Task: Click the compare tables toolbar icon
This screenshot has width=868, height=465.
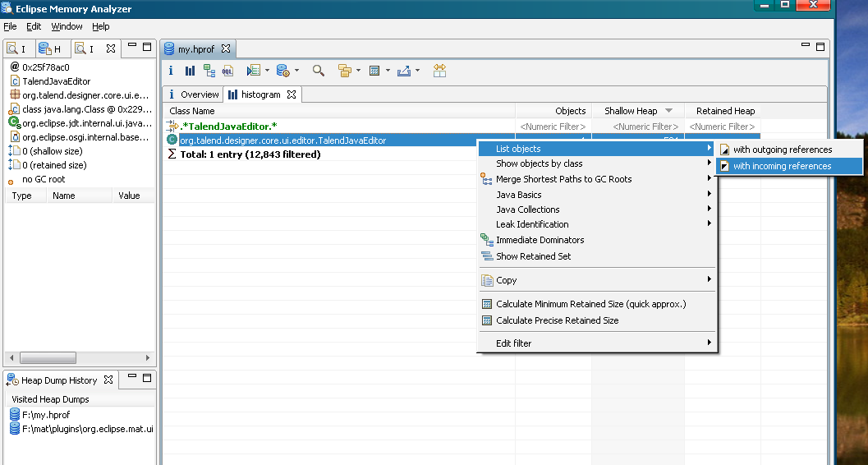Action: point(439,71)
